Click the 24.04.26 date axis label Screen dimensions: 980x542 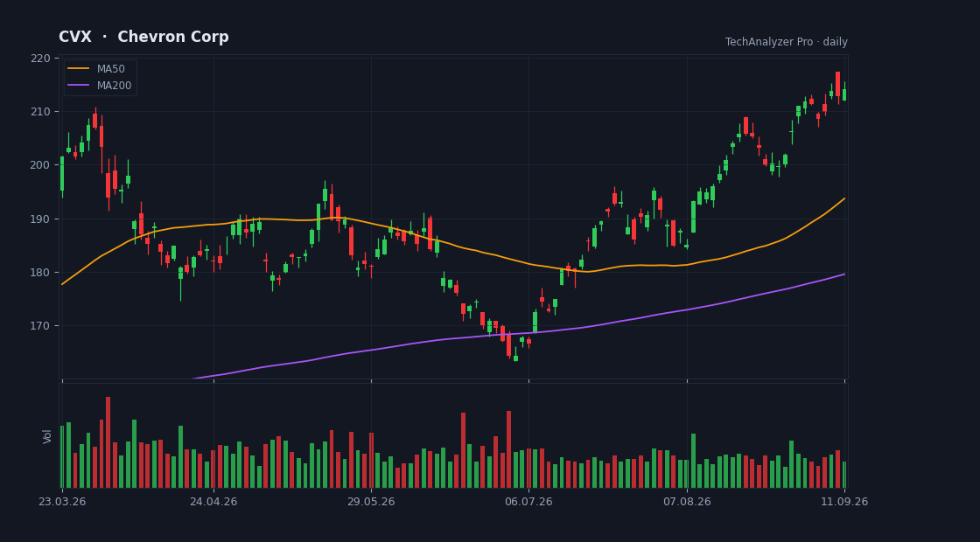(213, 502)
